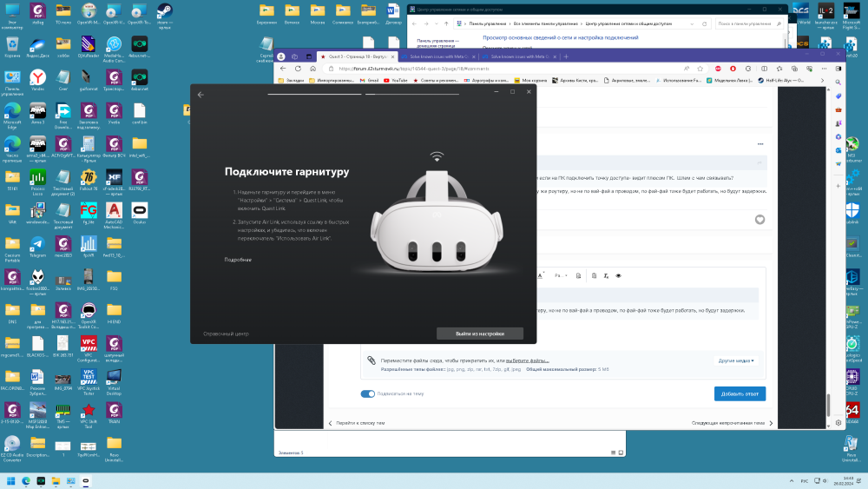Viewport: 868px width, 489px height.
Task: Refresh the Control Panel window
Action: (x=704, y=23)
